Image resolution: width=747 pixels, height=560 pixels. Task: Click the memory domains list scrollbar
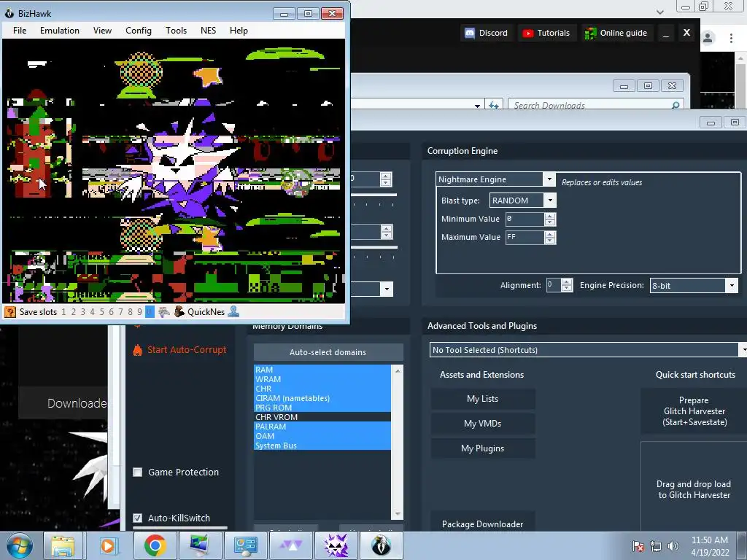click(398, 442)
